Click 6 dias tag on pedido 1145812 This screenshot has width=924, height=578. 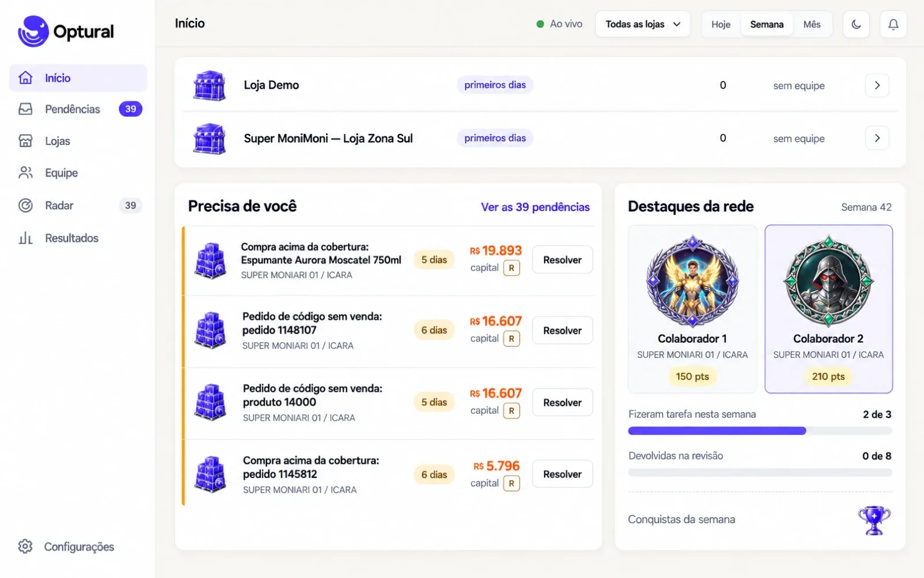click(434, 475)
